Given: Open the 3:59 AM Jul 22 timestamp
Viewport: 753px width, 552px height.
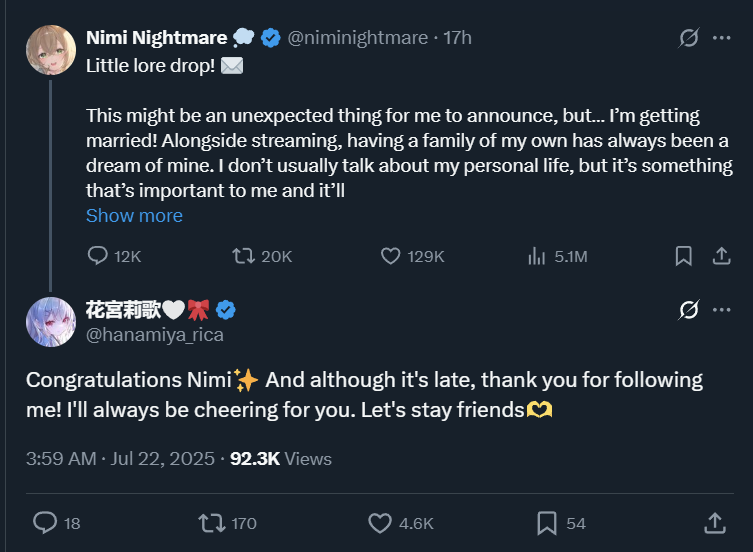Looking at the screenshot, I should tap(120, 459).
